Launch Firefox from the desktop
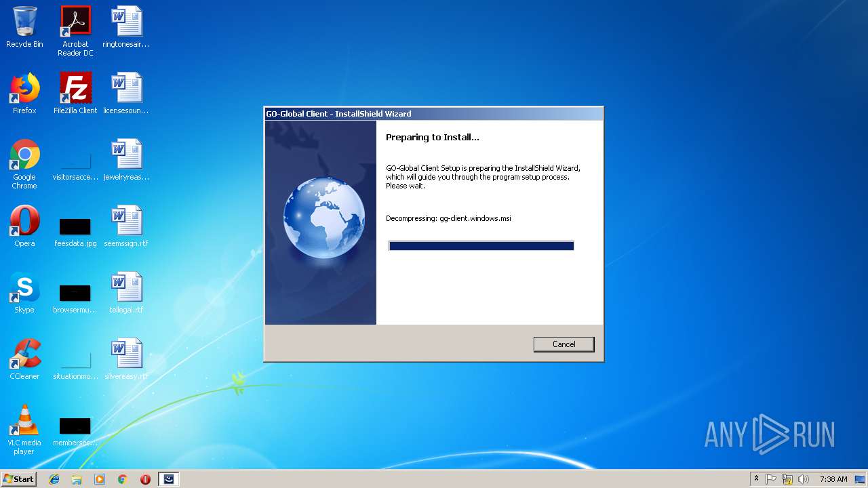The width and height of the screenshot is (868, 488). coord(24,94)
